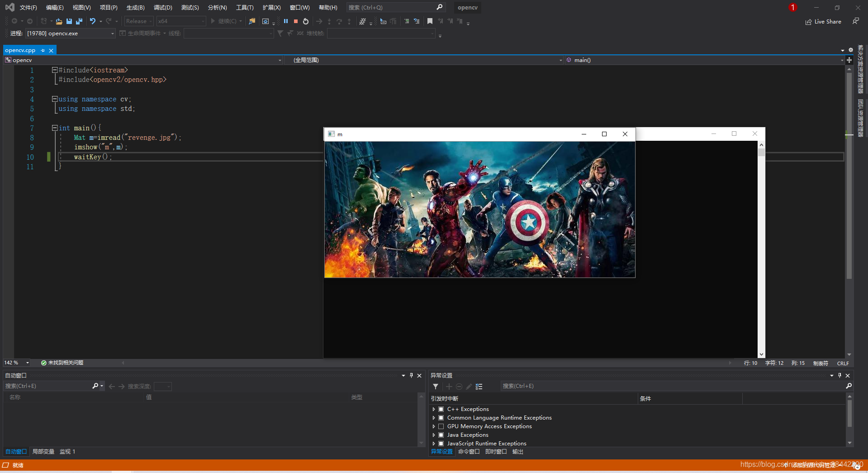Screen dimensions: 868x473
Task: Save the current file opencv.cpp
Action: [69, 21]
